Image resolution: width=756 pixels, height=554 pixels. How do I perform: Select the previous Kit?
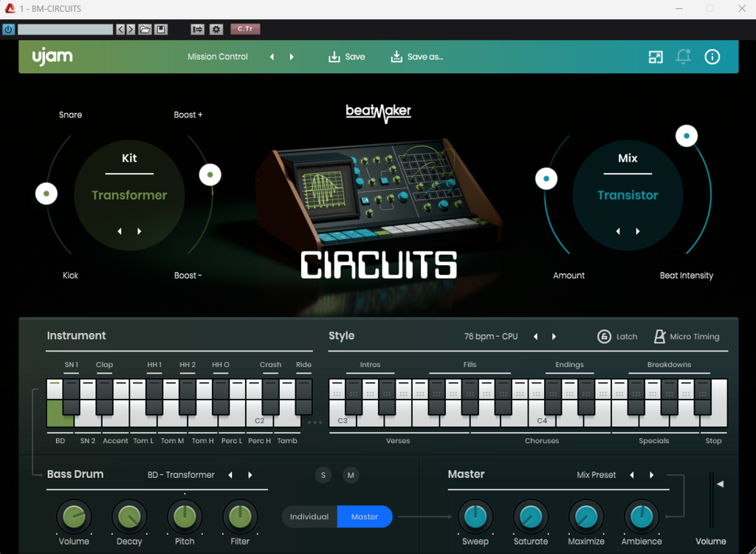coord(120,231)
